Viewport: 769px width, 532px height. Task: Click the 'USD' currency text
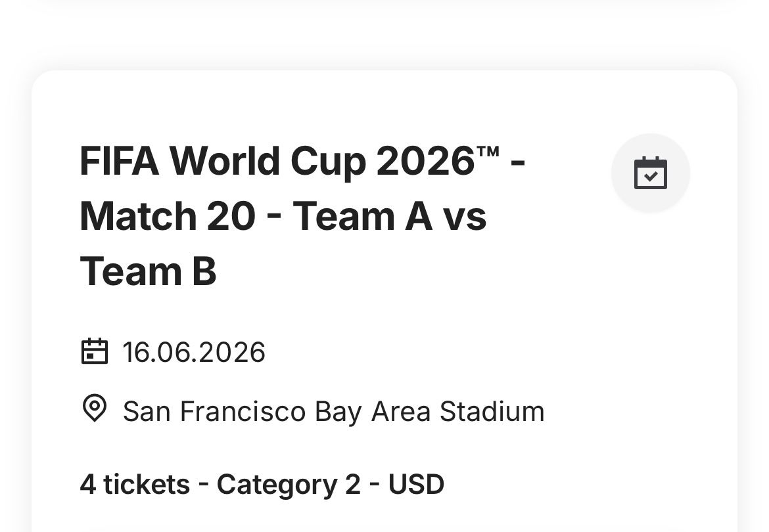point(416,485)
